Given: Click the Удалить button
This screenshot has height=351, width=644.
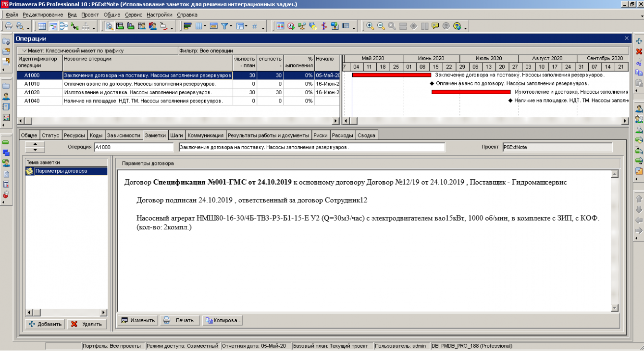Looking at the screenshot, I should coord(87,324).
